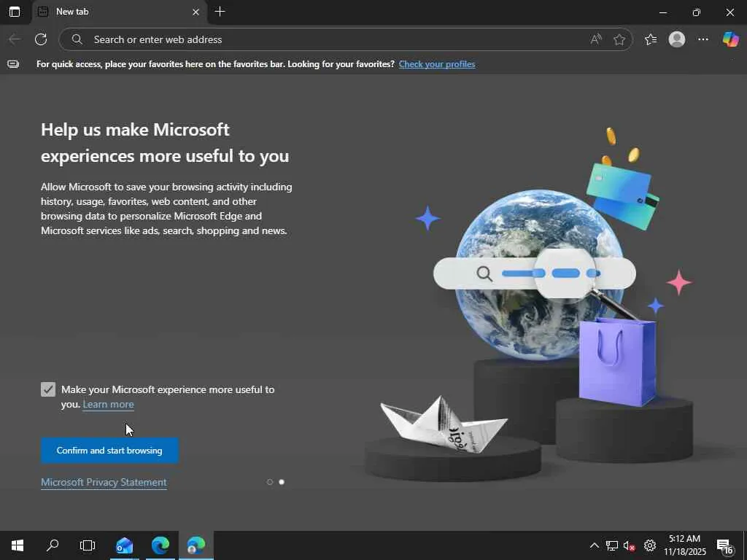Click Confirm and start browsing
The width and height of the screenshot is (747, 560).
point(109,451)
